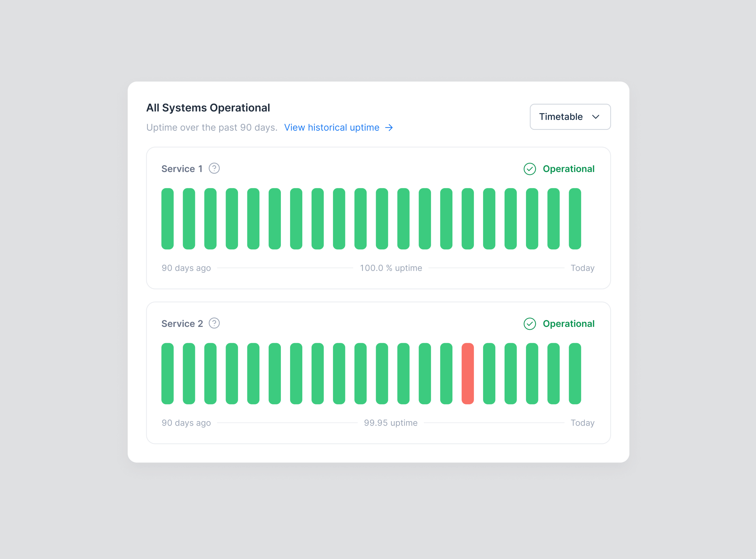Viewport: 756px width, 559px height.
Task: Click the Operational checkmark icon for Service 1
Action: (x=530, y=169)
